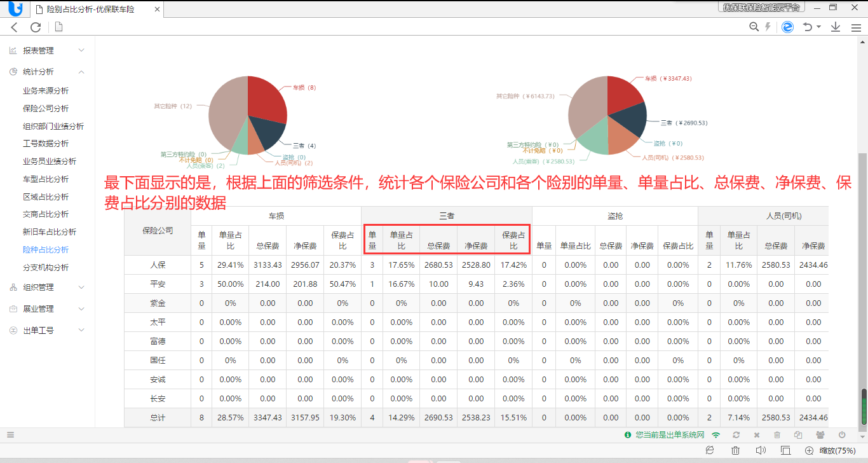The image size is (868, 463).
Task: Open the zoom magnifier in the toolbar
Action: [x=754, y=27]
